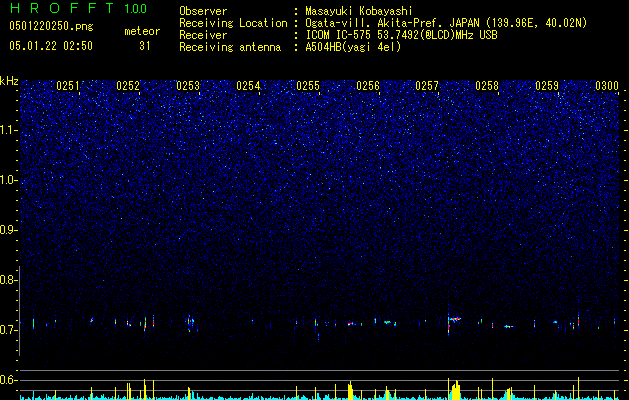Click the 0256 time marker
Image resolution: width=629 pixels, height=400 pixels.
368,86
